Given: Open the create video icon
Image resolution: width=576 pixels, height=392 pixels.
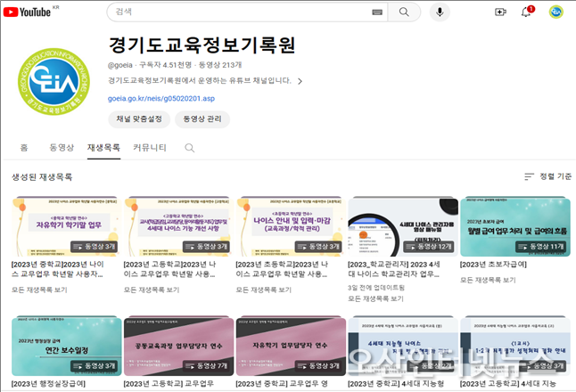Looking at the screenshot, I should (x=500, y=12).
